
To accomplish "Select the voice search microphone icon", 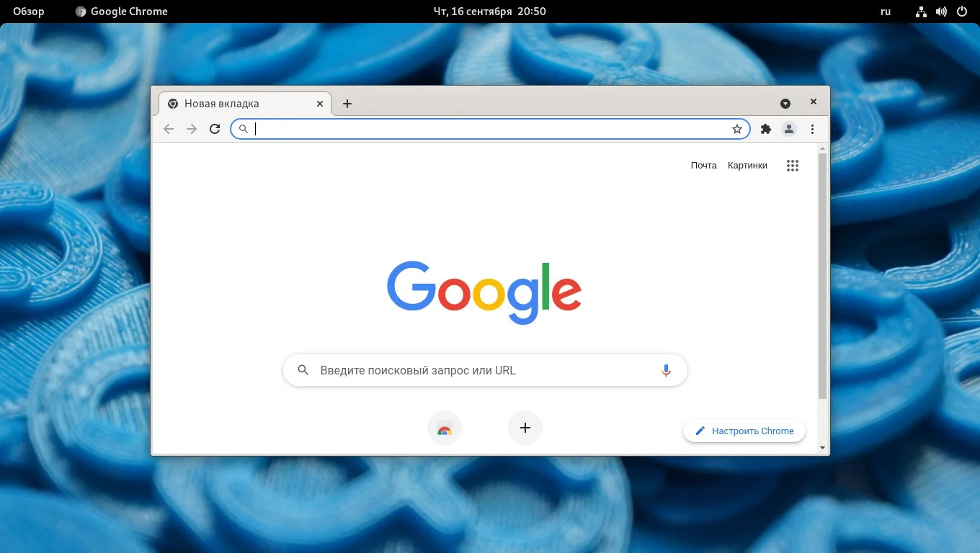I will pyautogui.click(x=665, y=369).
